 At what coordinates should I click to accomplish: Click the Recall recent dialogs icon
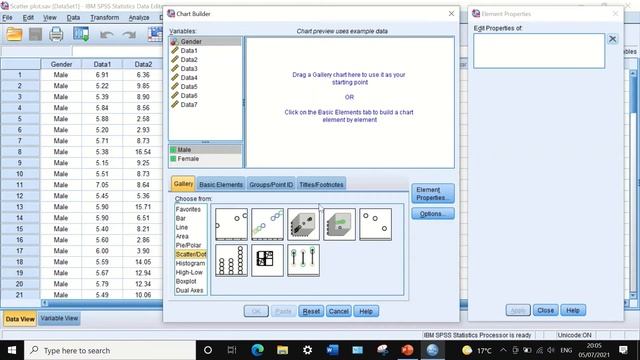(81, 34)
